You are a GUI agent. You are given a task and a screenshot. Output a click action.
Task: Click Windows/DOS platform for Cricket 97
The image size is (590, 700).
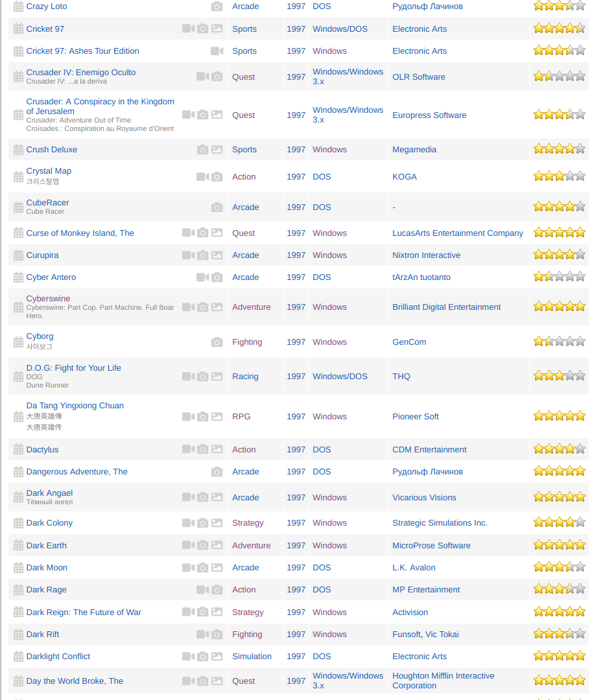pos(340,29)
